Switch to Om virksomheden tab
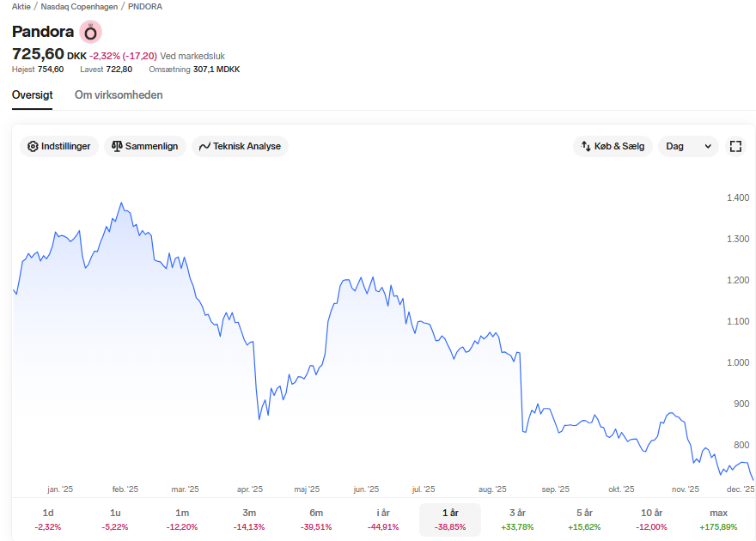 (x=119, y=95)
